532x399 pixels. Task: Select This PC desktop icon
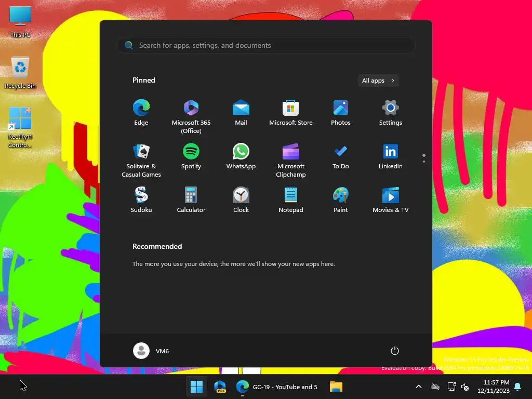20,22
